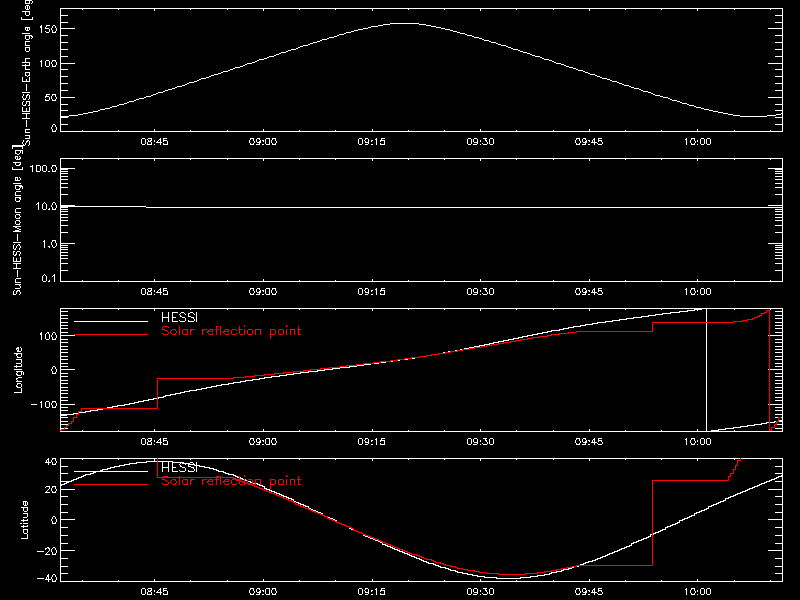Click the 10.0 tick on Moon angle axis
The width and height of the screenshot is (800, 600).
tap(46, 207)
